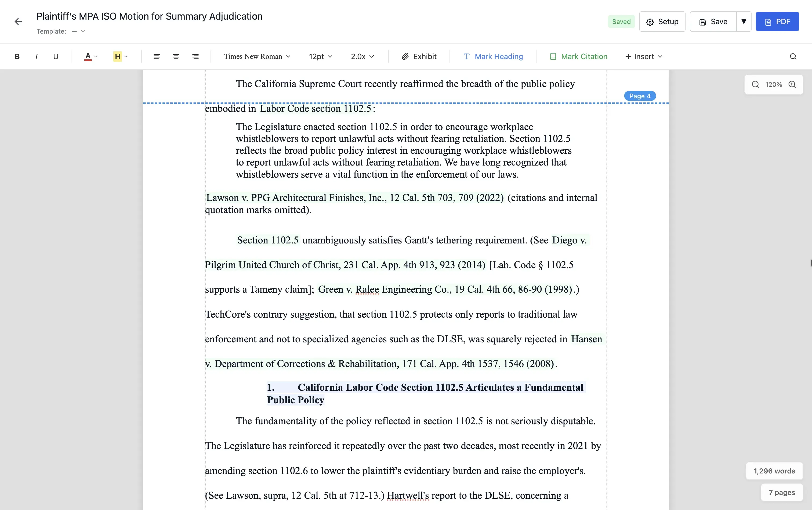812x510 pixels.
Task: Open the Setup settings
Action: tap(662, 21)
